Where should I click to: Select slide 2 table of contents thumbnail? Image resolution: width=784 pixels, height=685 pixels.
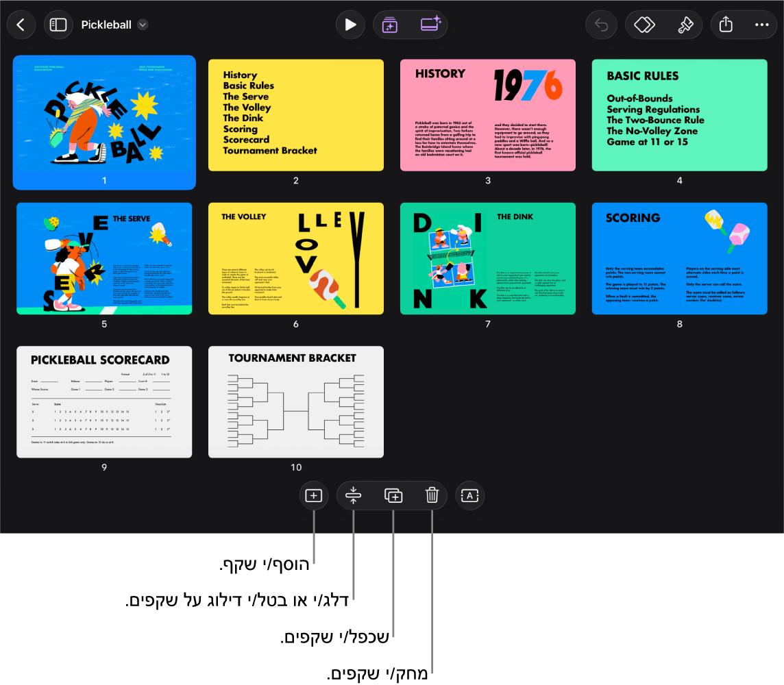[296, 115]
